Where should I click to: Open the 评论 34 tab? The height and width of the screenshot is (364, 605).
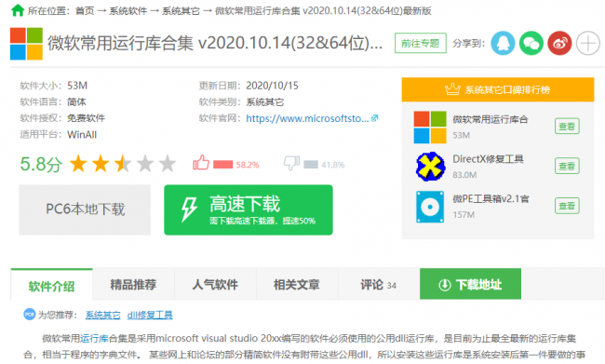coord(379,285)
